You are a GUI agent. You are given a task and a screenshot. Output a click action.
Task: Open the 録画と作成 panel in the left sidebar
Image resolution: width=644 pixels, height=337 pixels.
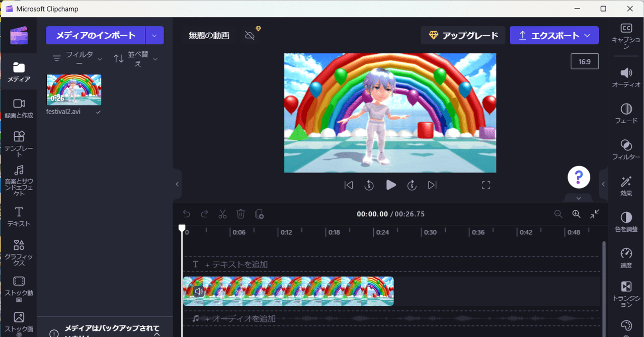19,109
